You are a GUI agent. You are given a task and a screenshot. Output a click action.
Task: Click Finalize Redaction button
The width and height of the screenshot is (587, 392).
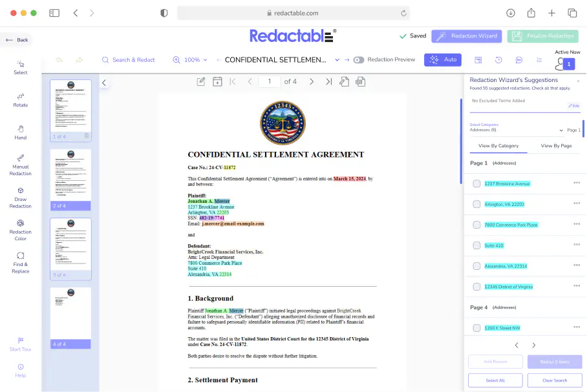(x=543, y=36)
